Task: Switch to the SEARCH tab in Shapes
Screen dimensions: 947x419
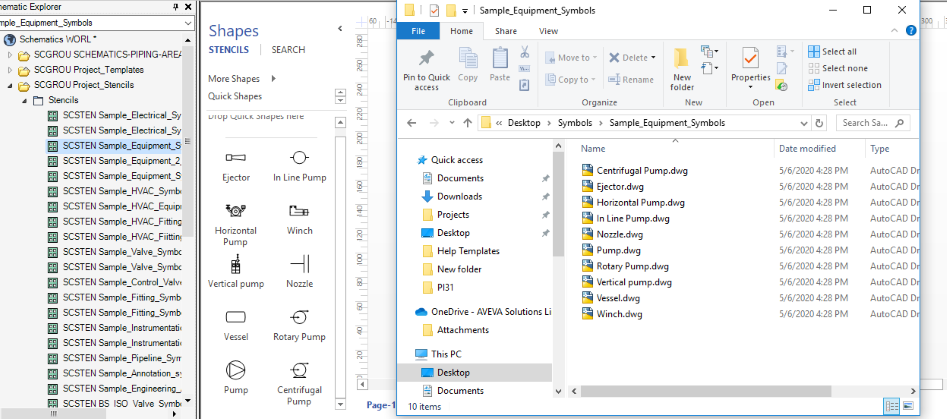Action: pyautogui.click(x=288, y=49)
